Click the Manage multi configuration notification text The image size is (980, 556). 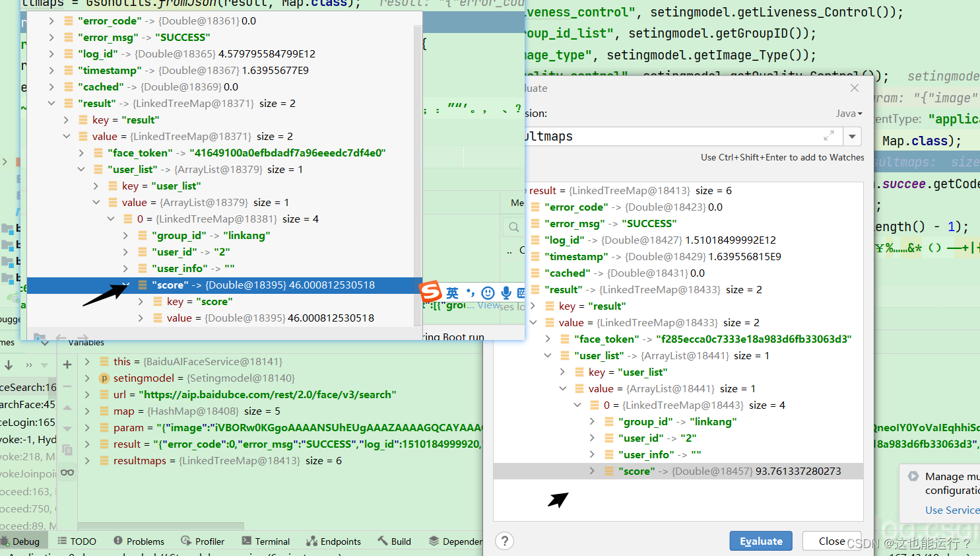(x=952, y=483)
